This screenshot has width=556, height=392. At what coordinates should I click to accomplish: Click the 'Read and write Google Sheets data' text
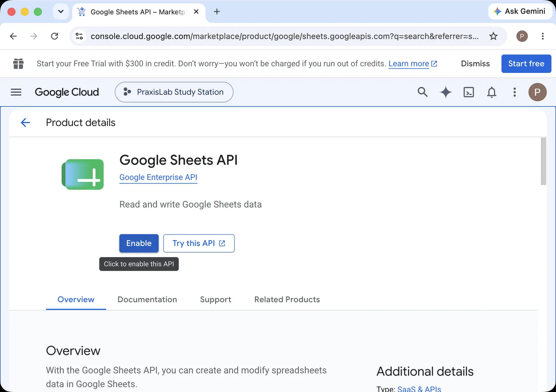click(x=190, y=204)
